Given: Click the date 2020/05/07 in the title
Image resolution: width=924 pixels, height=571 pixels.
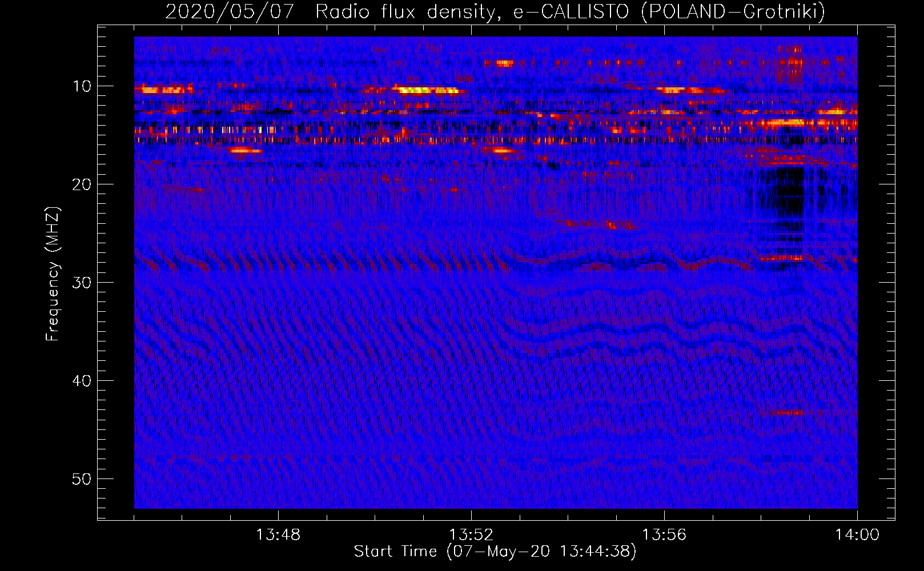Looking at the screenshot, I should click(230, 11).
